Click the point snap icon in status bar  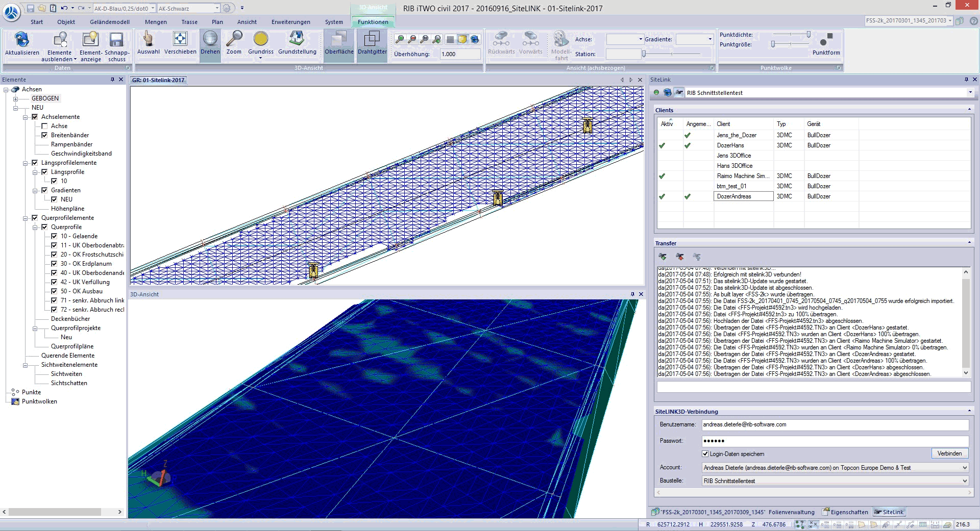[x=799, y=524]
